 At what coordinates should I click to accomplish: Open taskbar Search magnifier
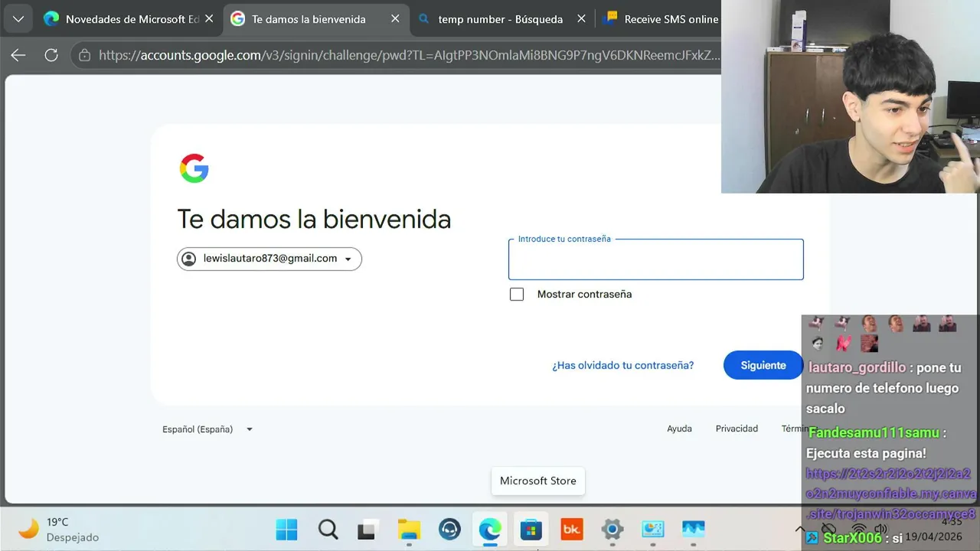coord(328,530)
